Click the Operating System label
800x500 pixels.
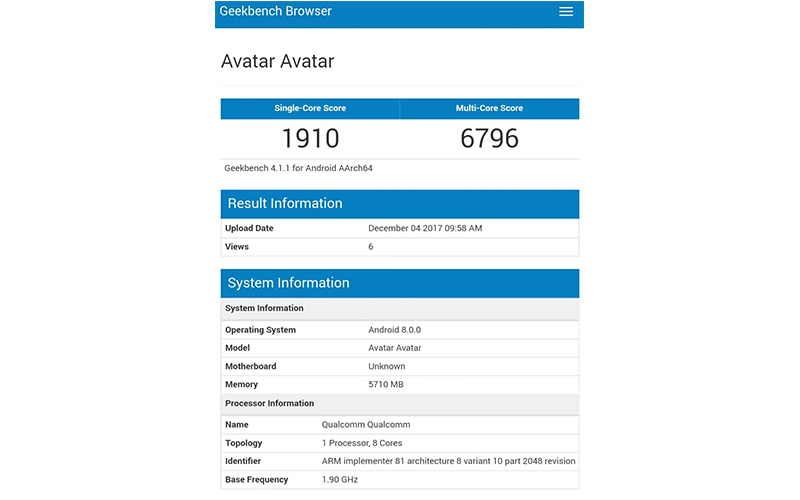[260, 330]
